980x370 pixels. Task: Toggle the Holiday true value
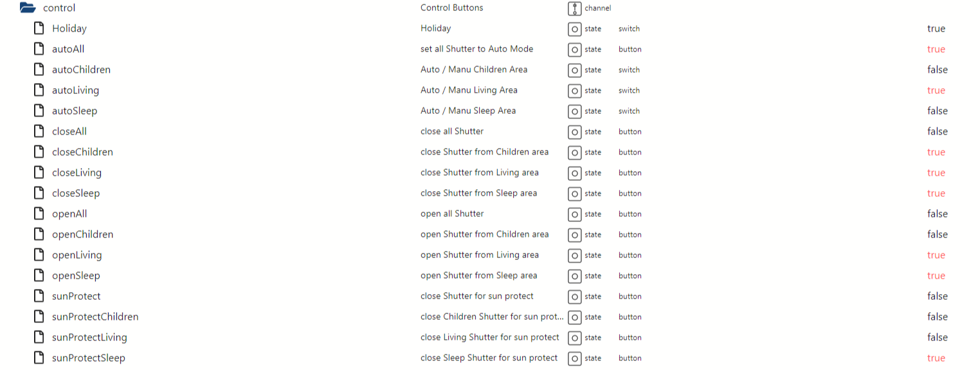click(x=936, y=28)
